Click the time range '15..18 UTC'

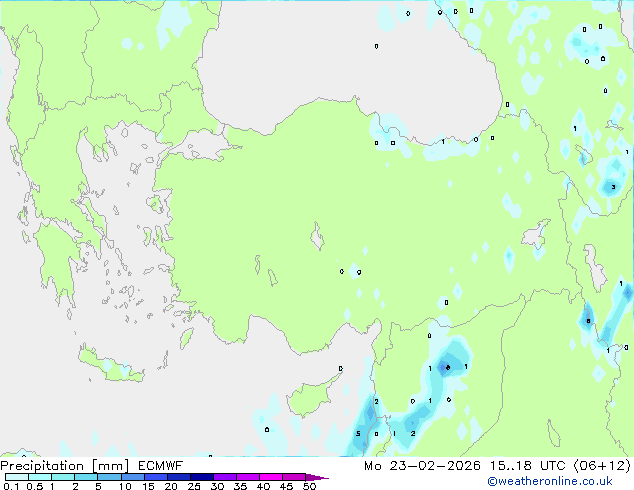coord(527,466)
